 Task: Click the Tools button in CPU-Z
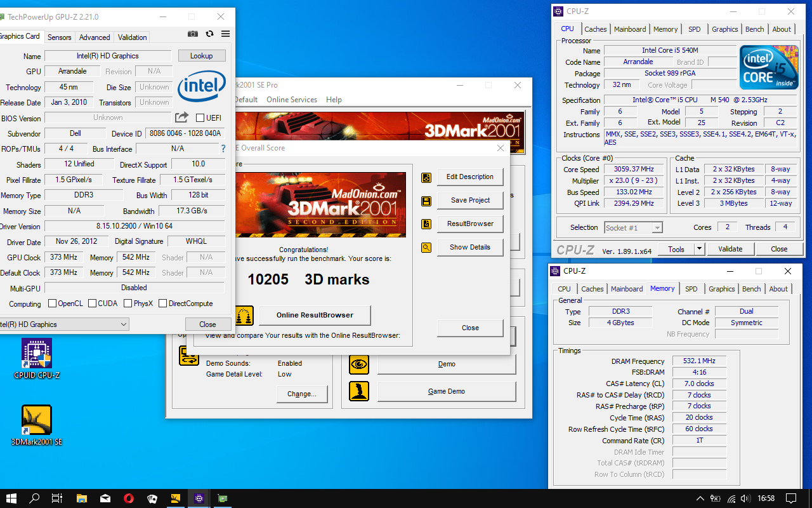676,249
